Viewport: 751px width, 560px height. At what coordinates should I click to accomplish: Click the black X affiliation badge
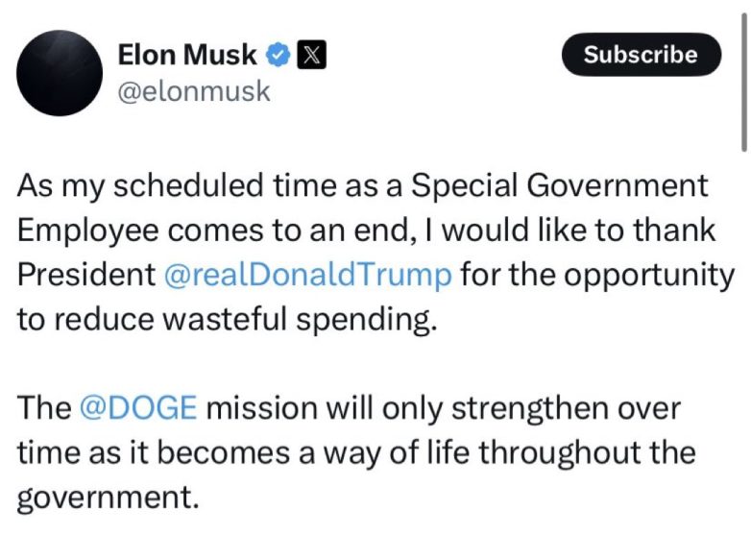click(311, 55)
